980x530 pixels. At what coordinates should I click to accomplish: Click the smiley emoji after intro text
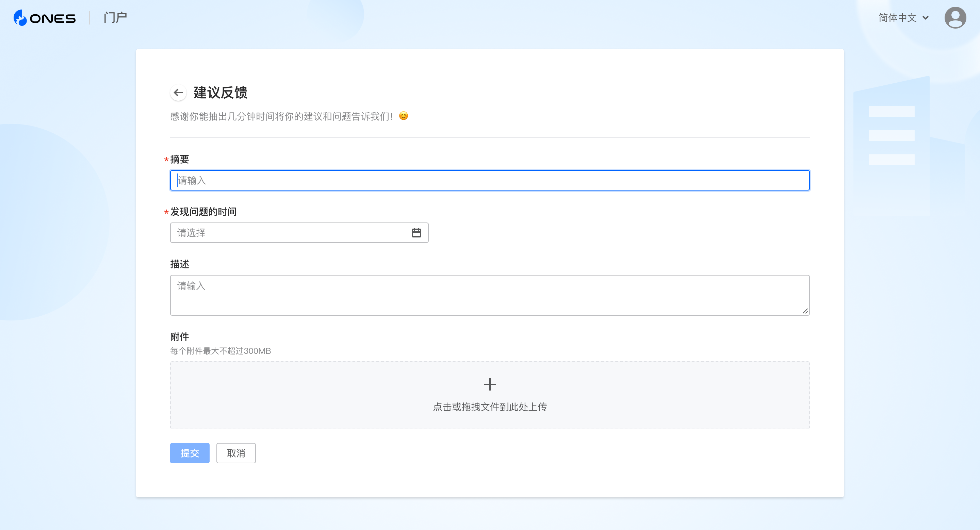[x=403, y=116]
